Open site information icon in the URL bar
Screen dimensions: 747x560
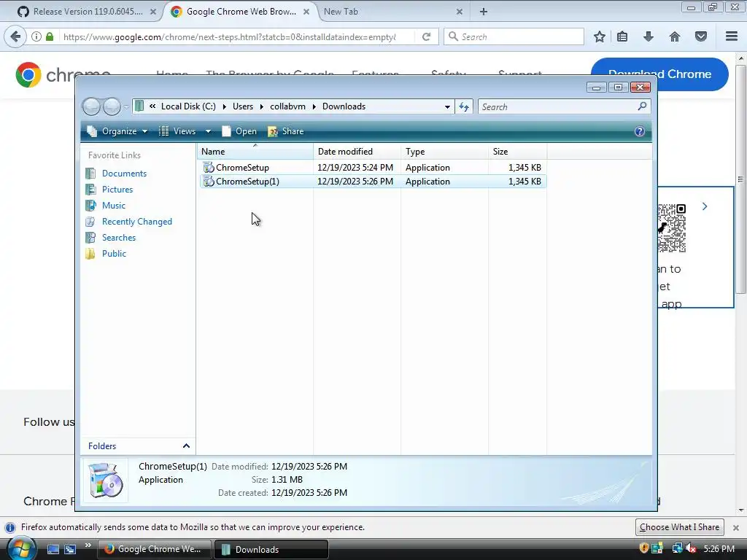point(36,36)
